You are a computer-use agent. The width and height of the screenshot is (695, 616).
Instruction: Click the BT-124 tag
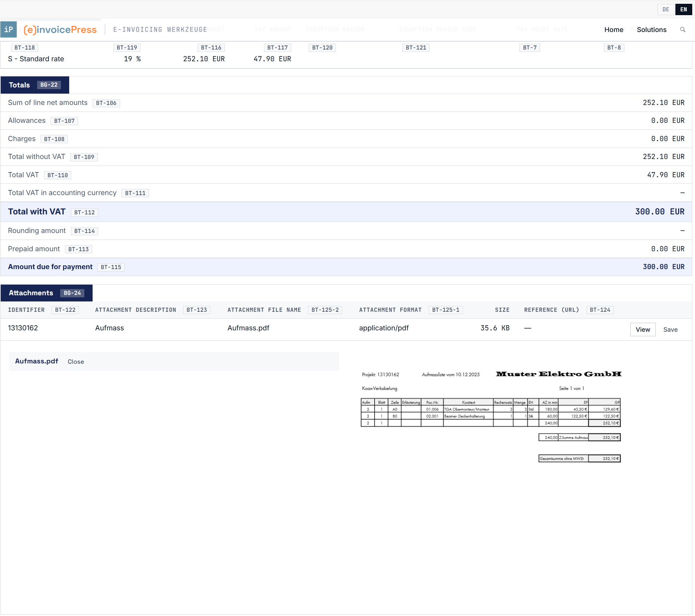[x=600, y=310]
